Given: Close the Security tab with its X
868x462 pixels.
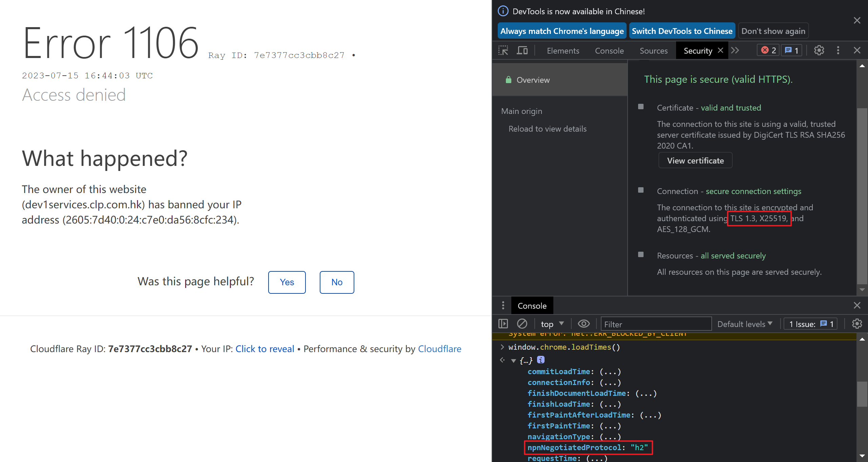Looking at the screenshot, I should [x=721, y=50].
